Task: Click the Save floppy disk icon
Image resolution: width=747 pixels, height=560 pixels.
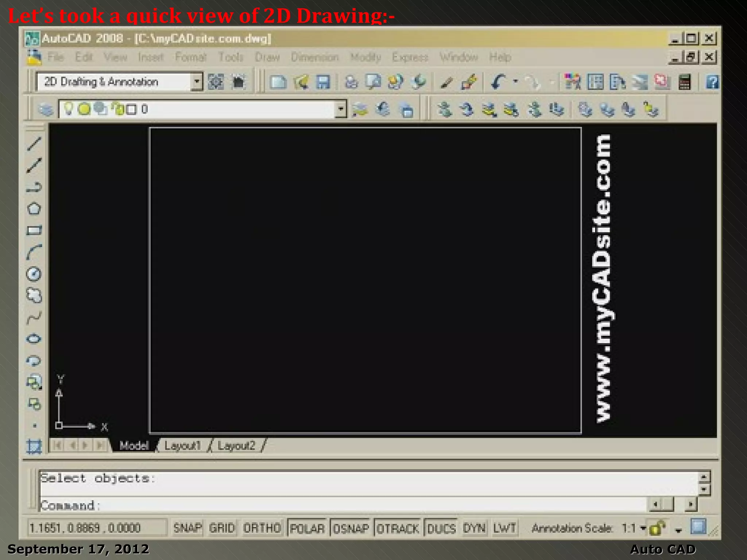Action: 323,82
